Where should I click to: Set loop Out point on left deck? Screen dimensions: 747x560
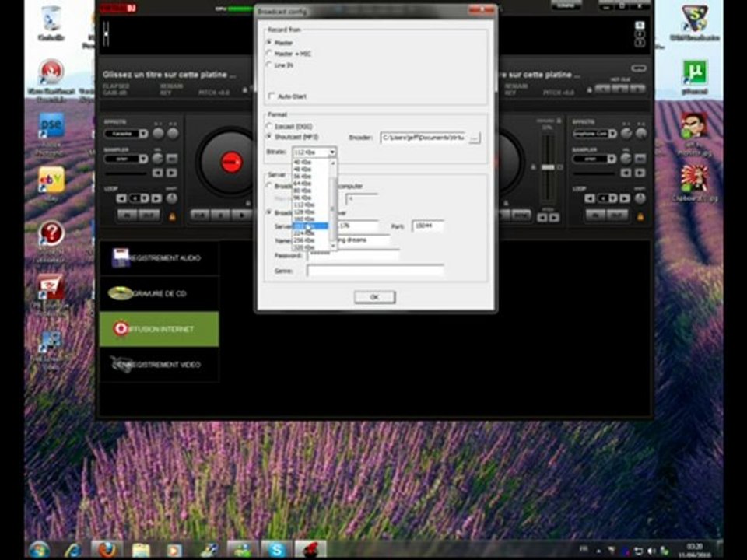(149, 216)
